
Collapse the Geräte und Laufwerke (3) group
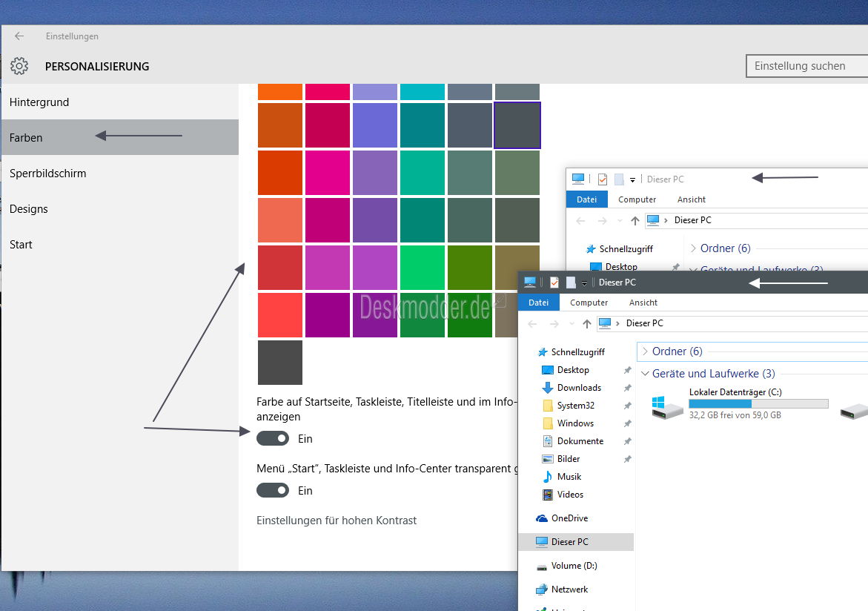[x=645, y=374]
